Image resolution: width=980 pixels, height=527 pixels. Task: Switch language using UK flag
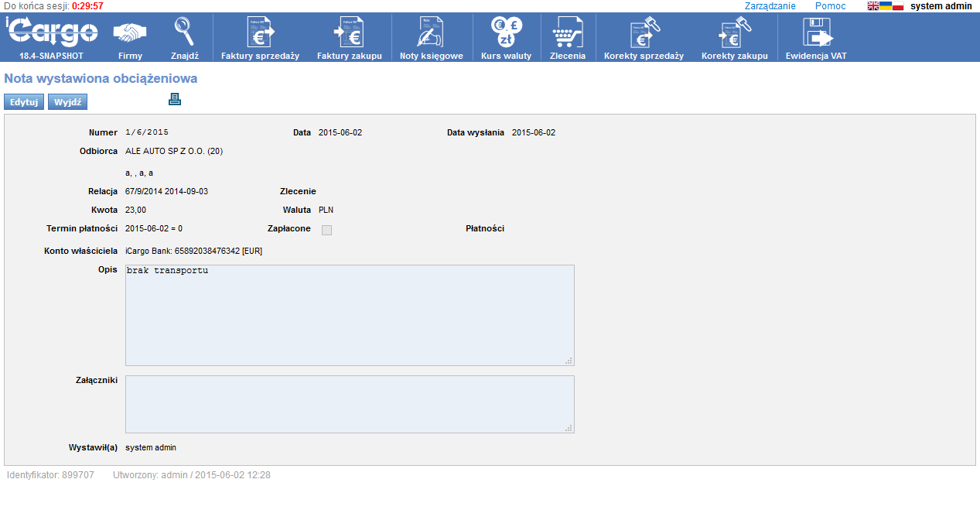873,6
